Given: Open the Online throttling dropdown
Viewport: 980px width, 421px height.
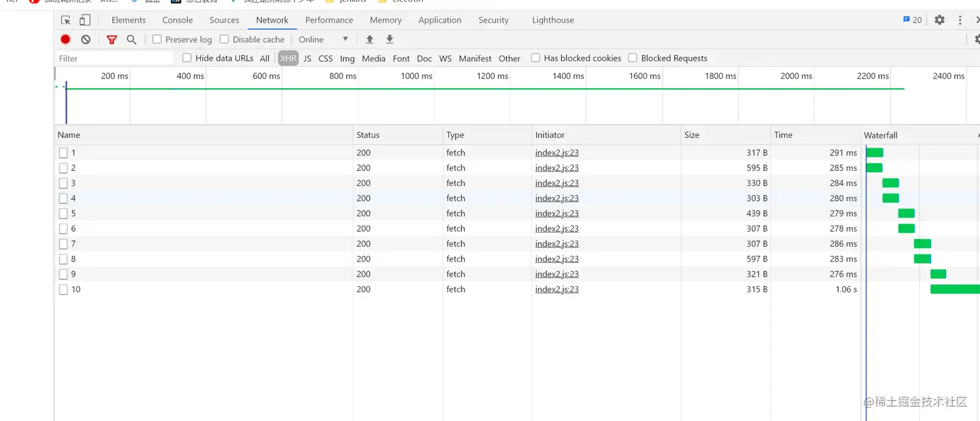Looking at the screenshot, I should (323, 40).
